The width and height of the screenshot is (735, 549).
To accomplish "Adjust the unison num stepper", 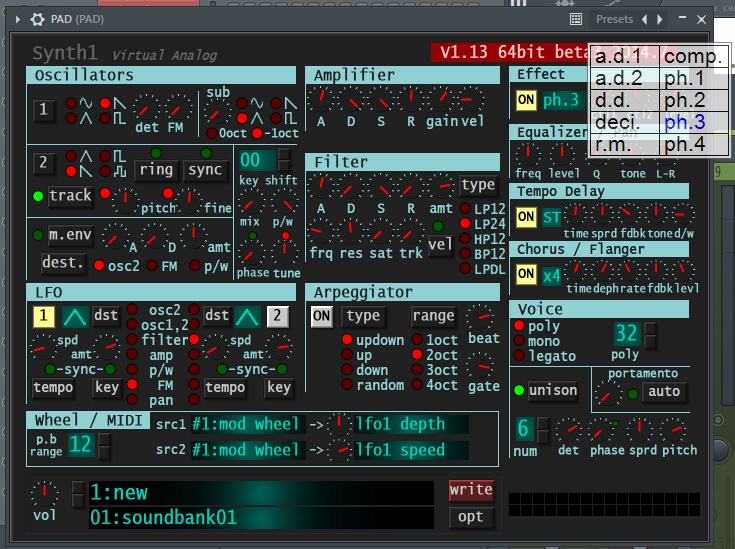I will [542, 430].
